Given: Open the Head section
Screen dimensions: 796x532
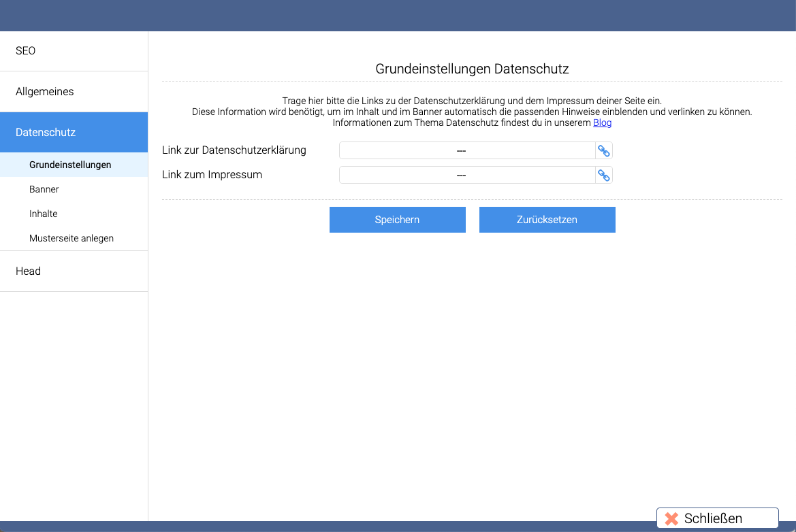Looking at the screenshot, I should (74, 271).
